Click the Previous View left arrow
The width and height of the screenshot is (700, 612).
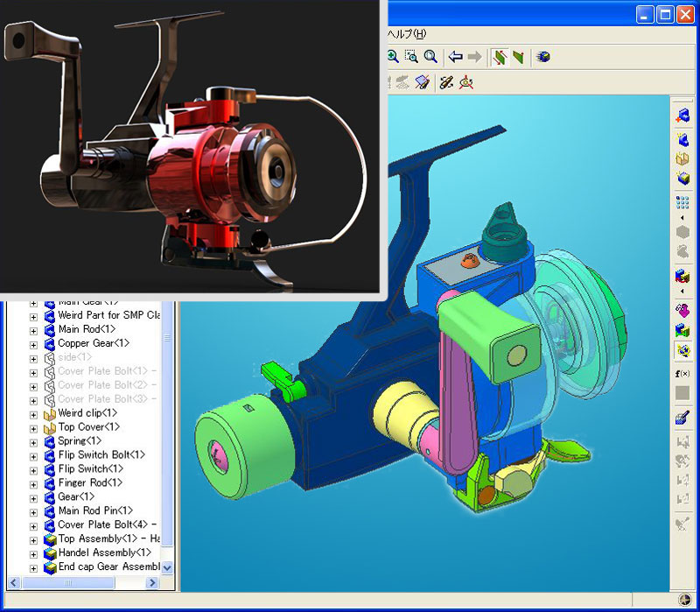[455, 57]
